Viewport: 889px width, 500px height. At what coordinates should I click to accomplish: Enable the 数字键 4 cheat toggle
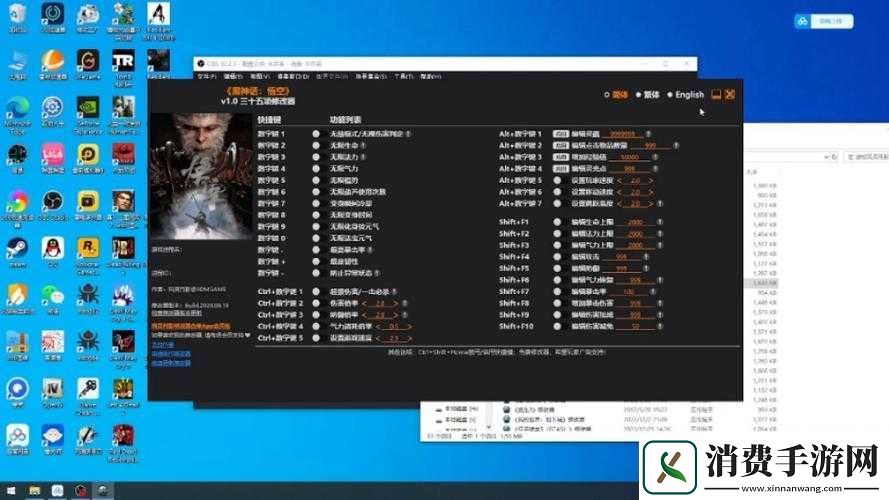pyautogui.click(x=316, y=169)
